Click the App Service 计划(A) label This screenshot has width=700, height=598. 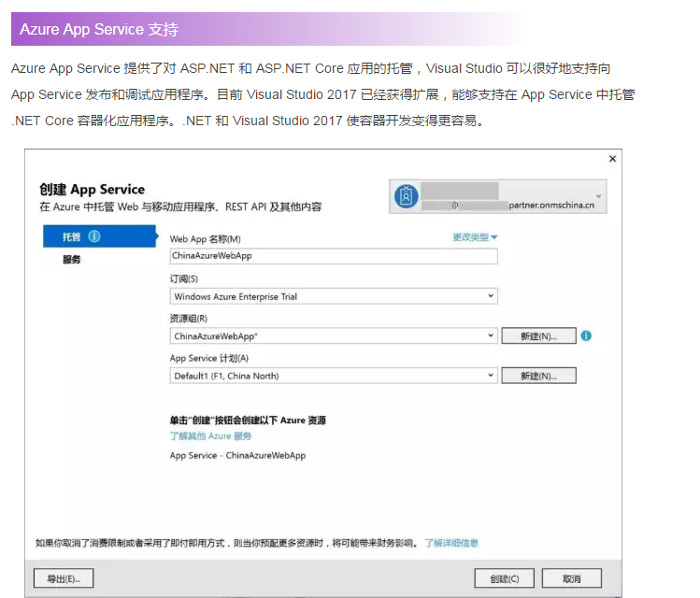(x=209, y=359)
